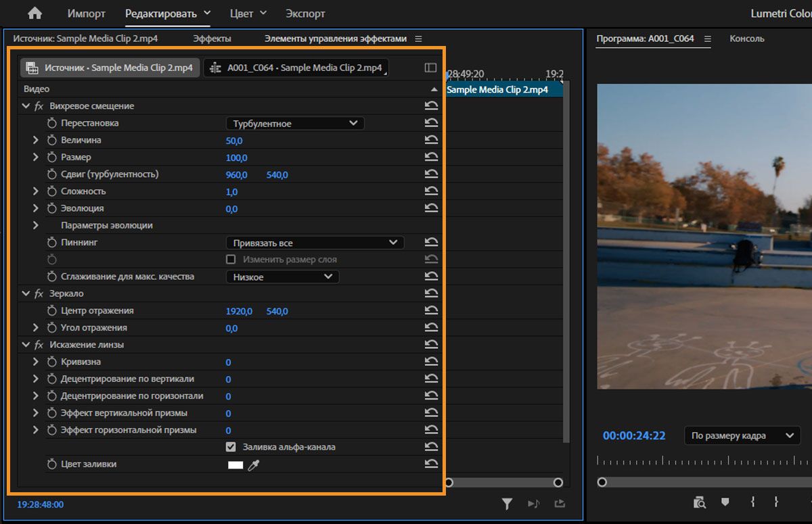This screenshot has height=524, width=812.
Task: Reset the Цвет заливки parameter
Action: pos(431,464)
